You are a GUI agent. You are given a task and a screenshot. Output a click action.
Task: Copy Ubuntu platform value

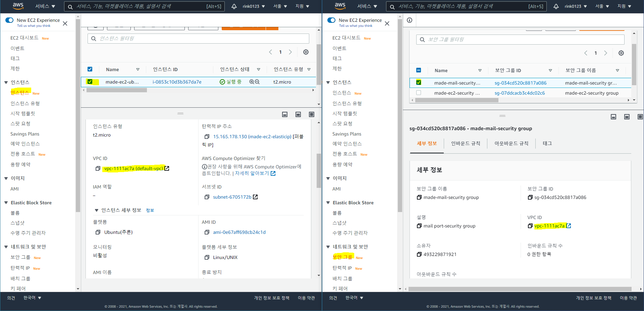click(x=98, y=232)
